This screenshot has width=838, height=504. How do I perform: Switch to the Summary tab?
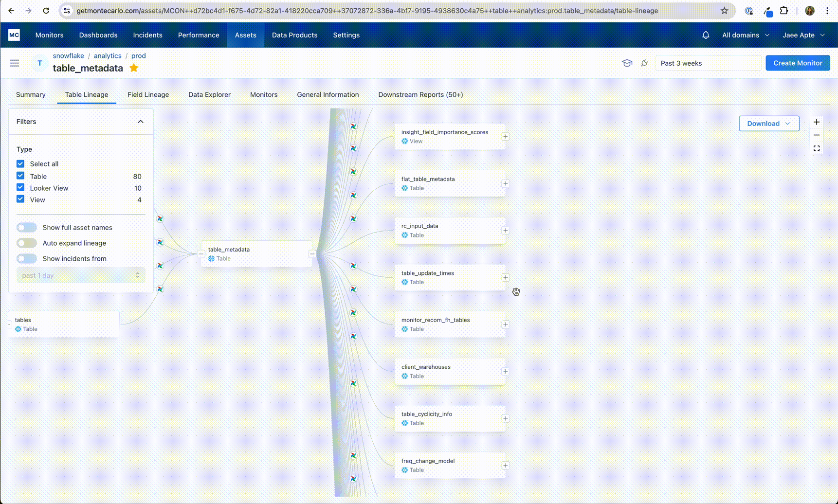[31, 95]
